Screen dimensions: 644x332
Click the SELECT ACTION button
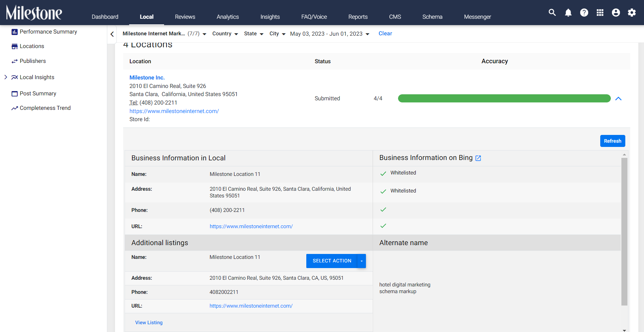click(332, 261)
